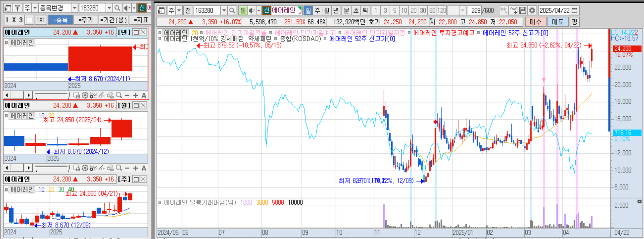The width and height of the screenshot is (644, 239).
Task: Click the 1X1 layout button
Action: coord(41,20)
